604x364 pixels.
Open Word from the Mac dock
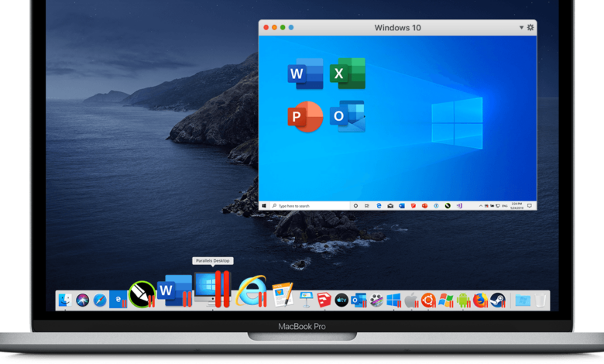click(174, 291)
